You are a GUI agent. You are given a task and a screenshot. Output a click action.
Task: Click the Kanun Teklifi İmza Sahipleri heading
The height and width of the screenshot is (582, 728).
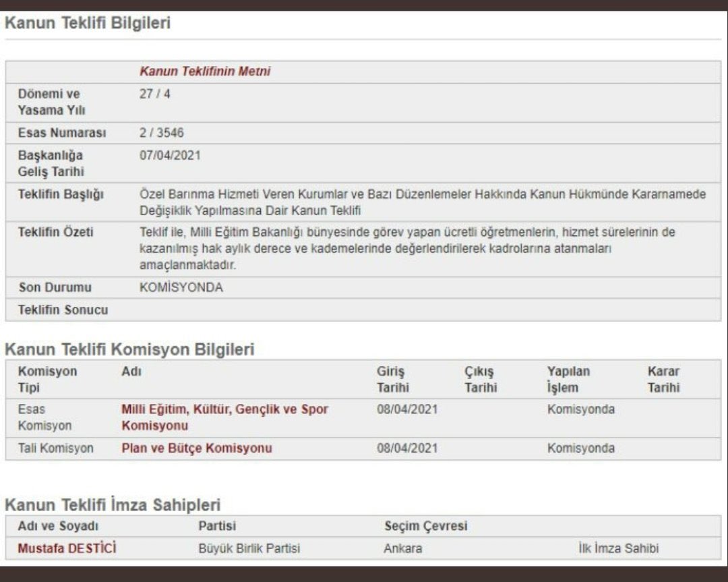tap(113, 505)
